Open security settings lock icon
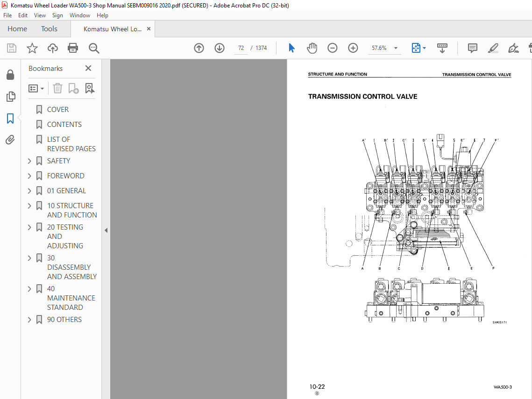This screenshot has height=399, width=532. 11,75
